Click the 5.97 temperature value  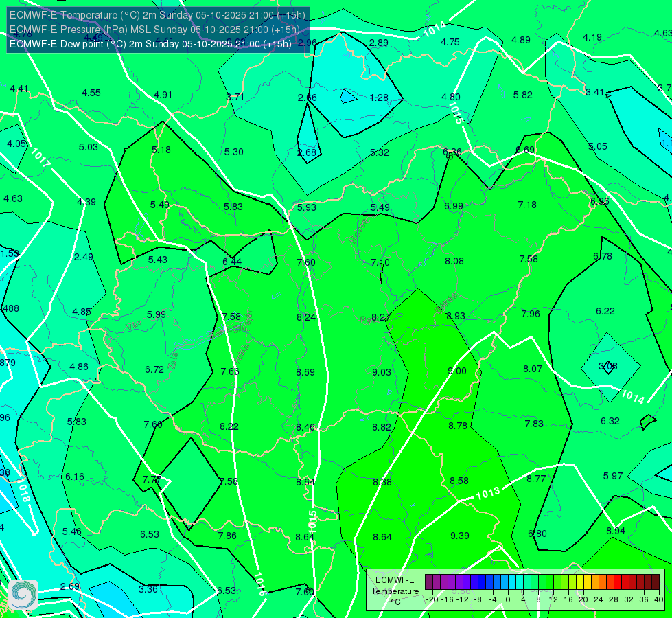tap(613, 476)
